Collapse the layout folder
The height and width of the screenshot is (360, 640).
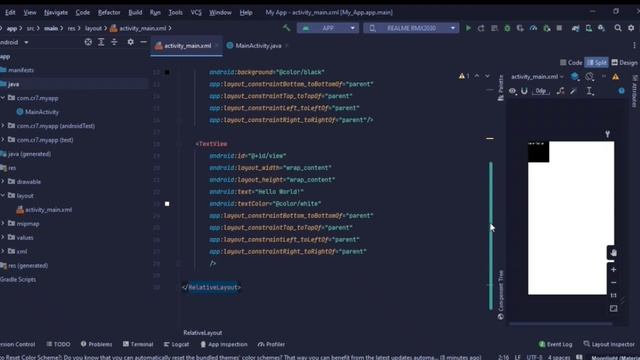tap(3, 196)
